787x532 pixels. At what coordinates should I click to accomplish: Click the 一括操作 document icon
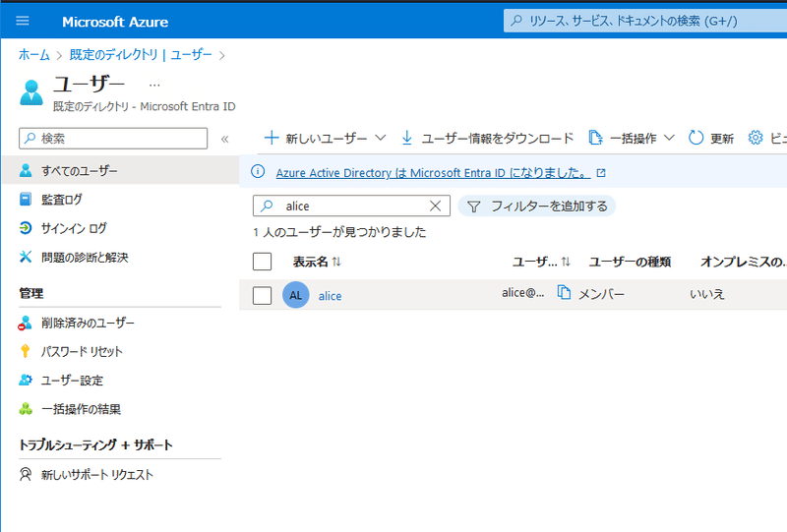[595, 138]
